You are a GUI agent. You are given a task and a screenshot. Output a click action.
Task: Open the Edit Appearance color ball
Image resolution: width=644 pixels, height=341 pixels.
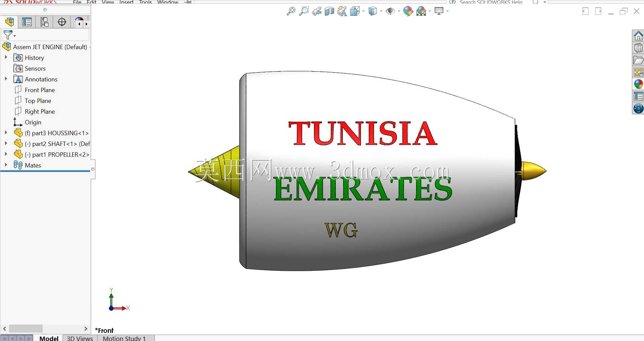pos(408,11)
